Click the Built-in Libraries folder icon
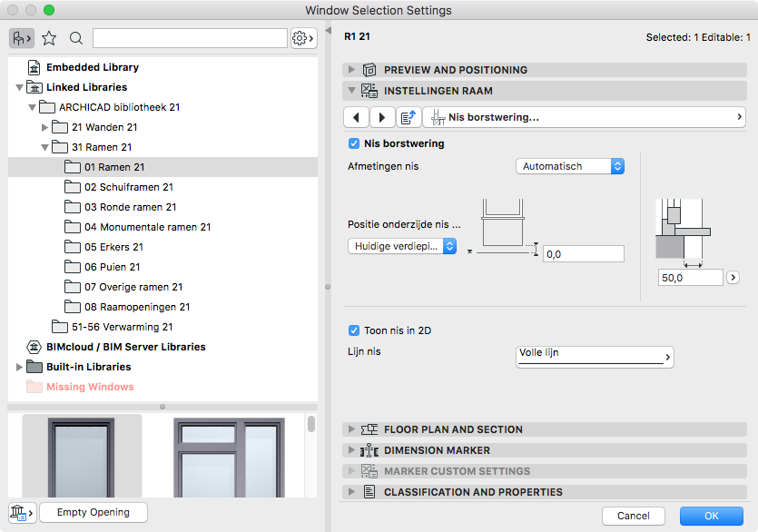 [x=34, y=367]
